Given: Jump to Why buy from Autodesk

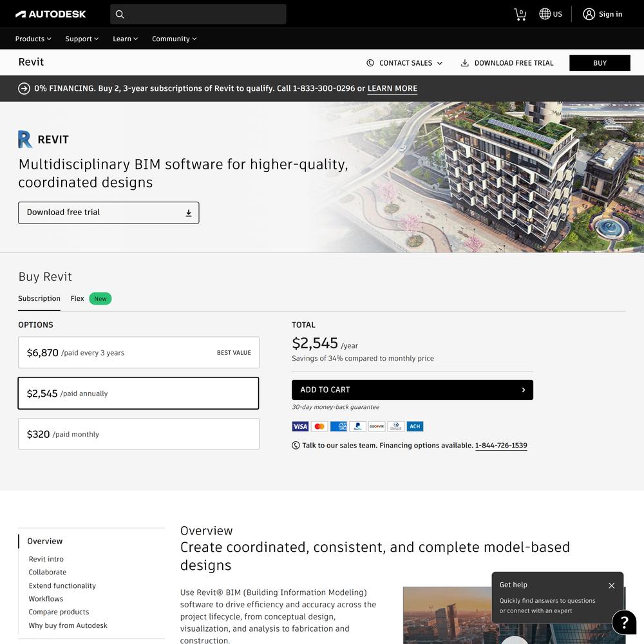Looking at the screenshot, I should click(68, 625).
